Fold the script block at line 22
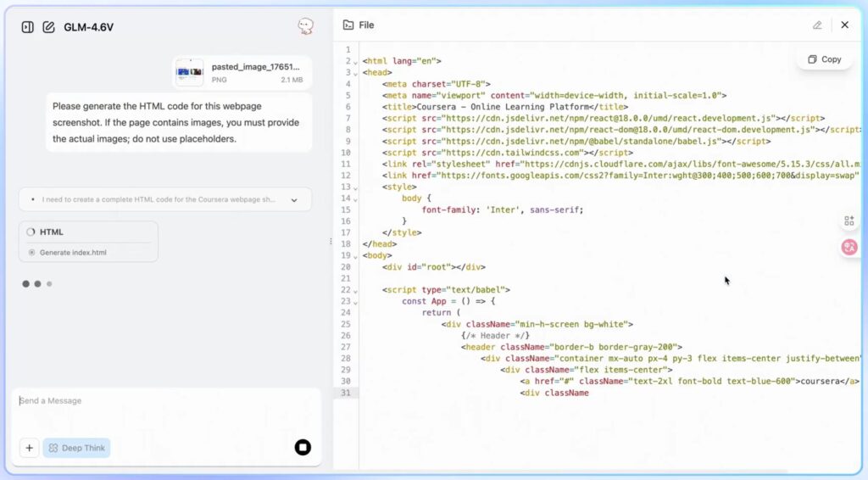 click(x=355, y=290)
